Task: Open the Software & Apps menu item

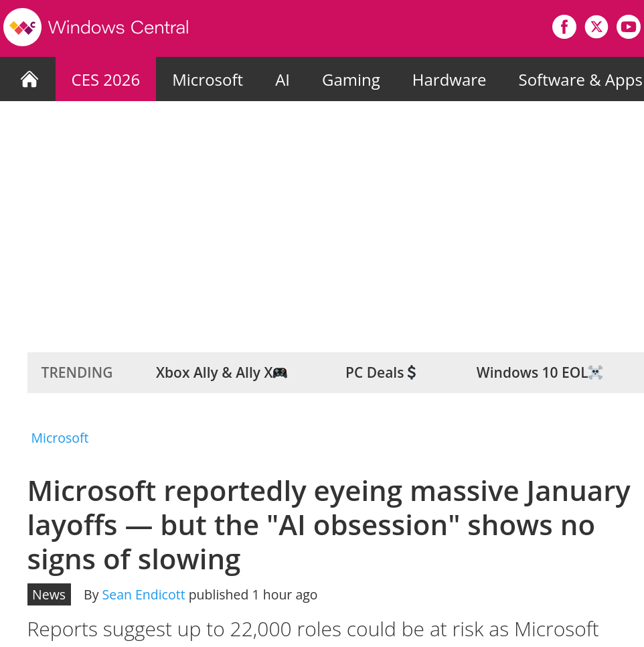Action: click(x=580, y=80)
